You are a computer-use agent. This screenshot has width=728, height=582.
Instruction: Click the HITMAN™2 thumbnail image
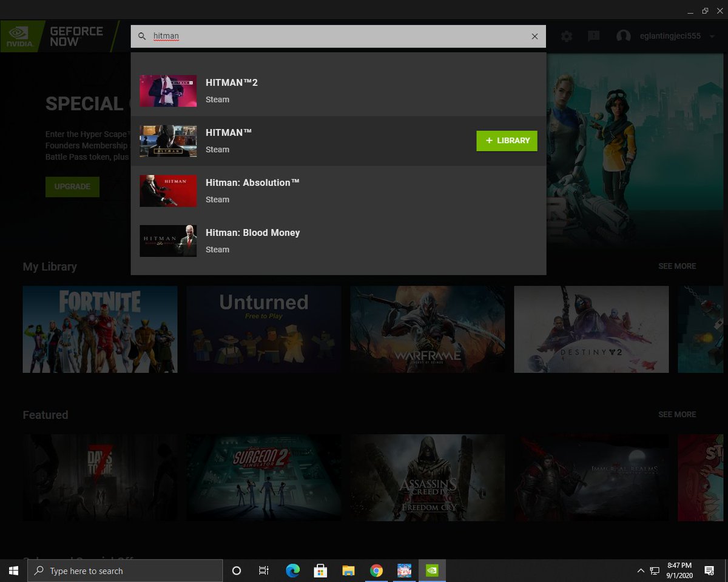168,91
